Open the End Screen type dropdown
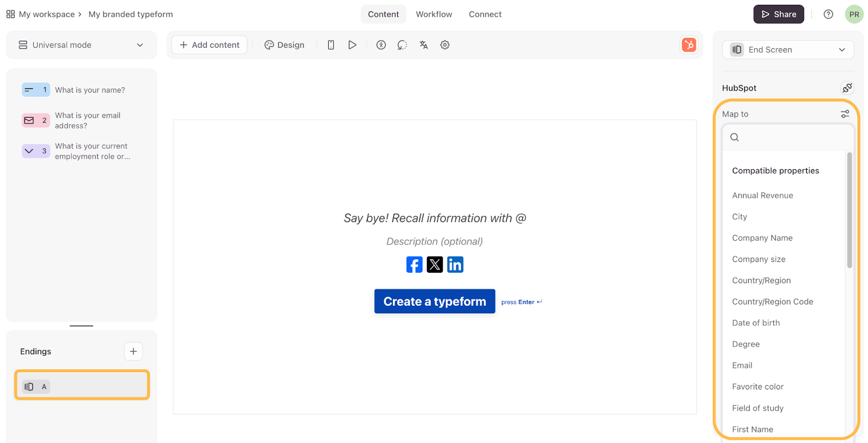 pyautogui.click(x=788, y=50)
